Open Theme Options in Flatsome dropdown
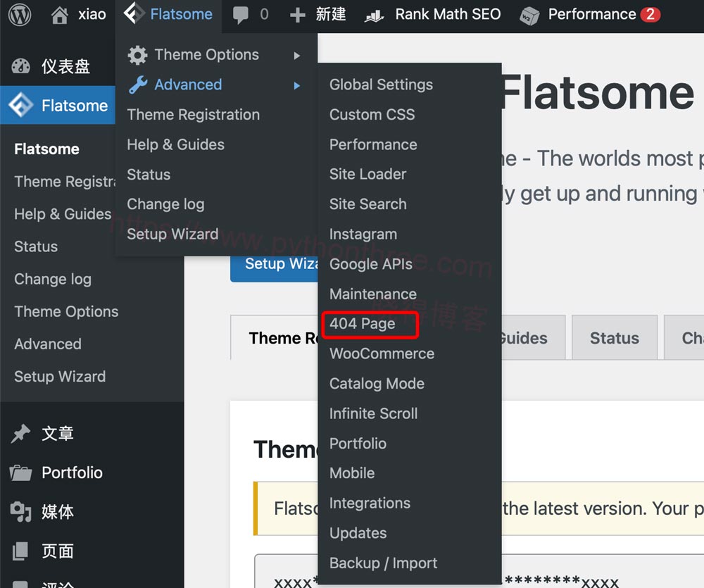This screenshot has width=704, height=588. click(x=206, y=55)
